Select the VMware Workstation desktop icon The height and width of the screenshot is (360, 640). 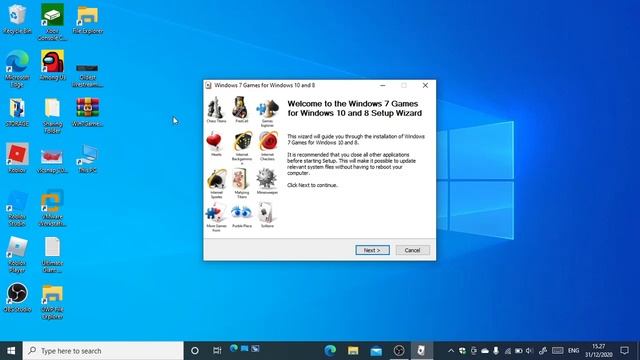[x=52, y=208]
